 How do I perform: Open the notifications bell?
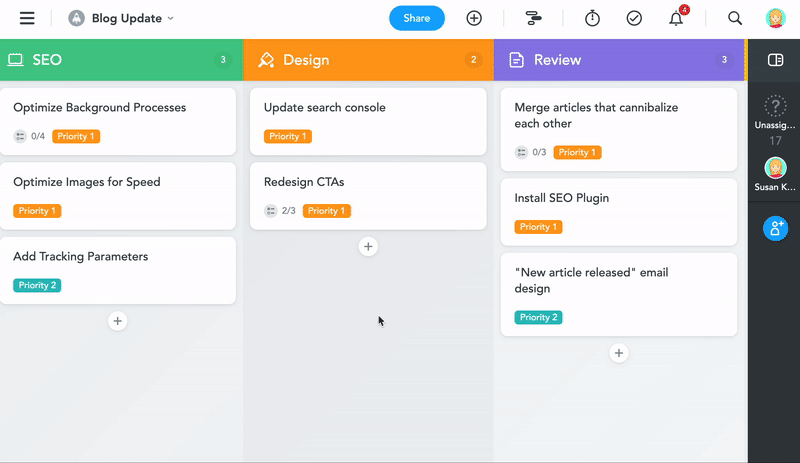[x=676, y=18]
